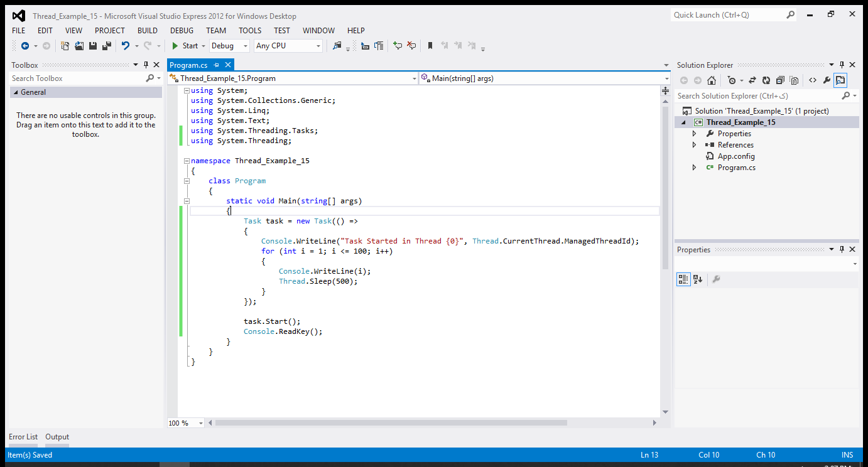Switch to the Error List tab
Screen dimensions: 868x467
tap(23, 437)
